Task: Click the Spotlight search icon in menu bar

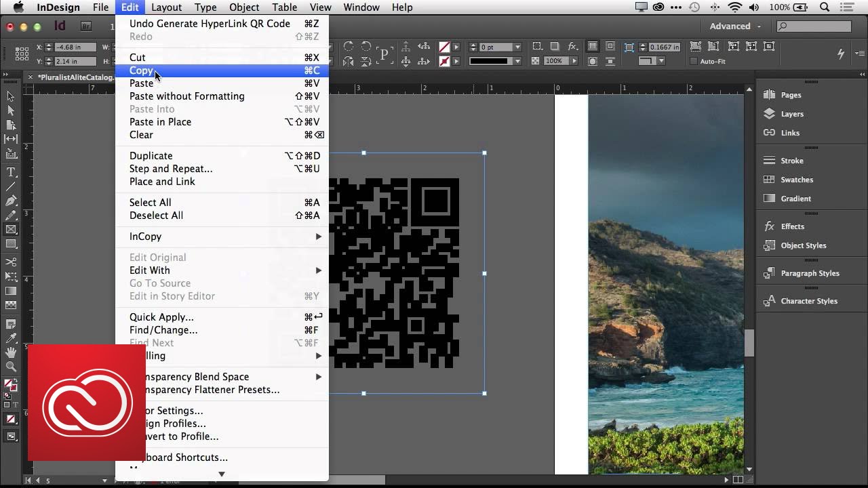Action: pyautogui.click(x=825, y=7)
